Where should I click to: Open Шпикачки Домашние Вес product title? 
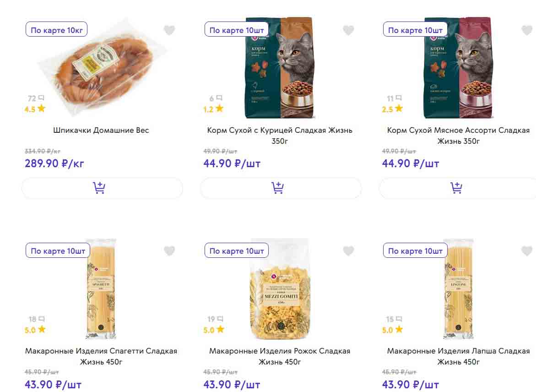101,130
